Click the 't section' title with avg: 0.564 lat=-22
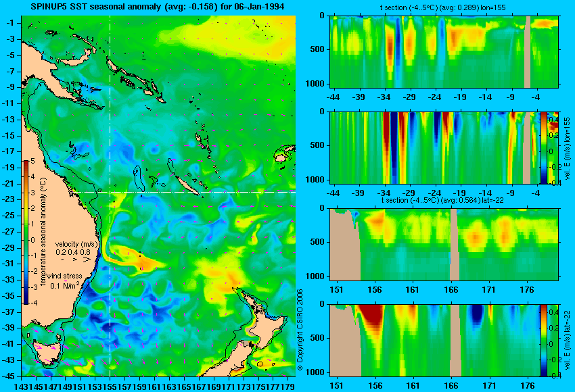575x392 pixels. [x=442, y=200]
